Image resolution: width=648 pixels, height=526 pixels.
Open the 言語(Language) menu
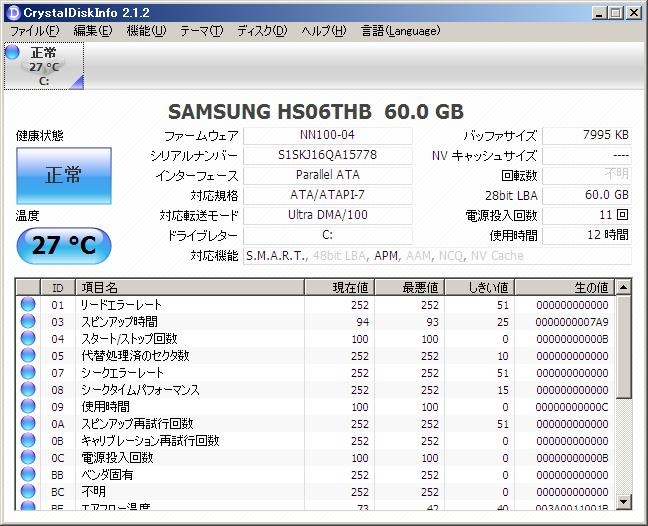(400, 31)
